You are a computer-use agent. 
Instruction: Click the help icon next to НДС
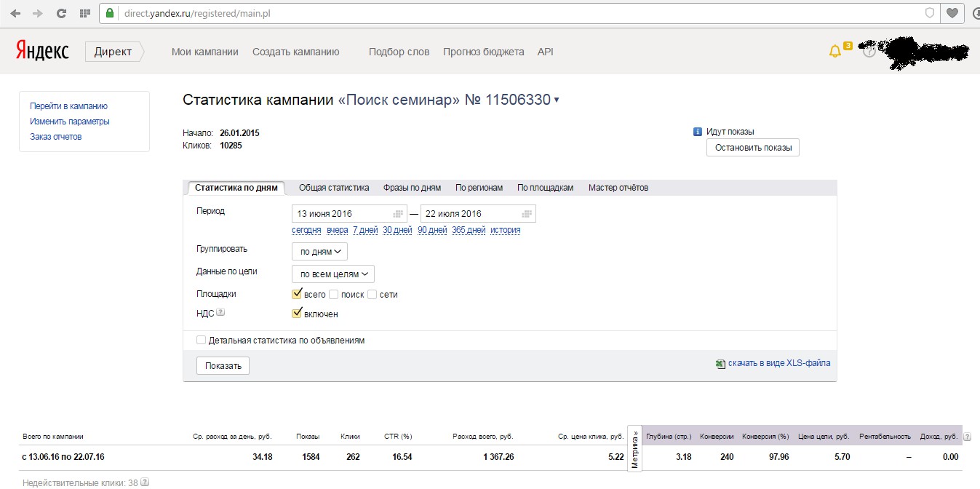[x=220, y=313]
